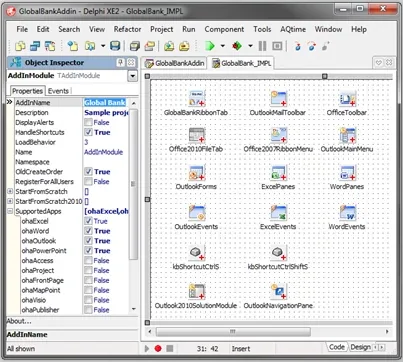Select the OutlookMailToolbar component icon
Screen dimensions: 403x362
[x=278, y=98]
